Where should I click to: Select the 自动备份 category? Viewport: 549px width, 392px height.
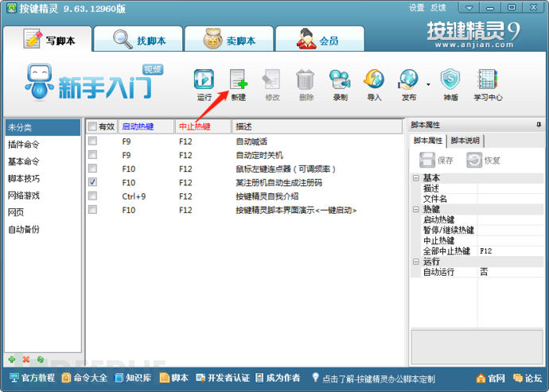(43, 230)
